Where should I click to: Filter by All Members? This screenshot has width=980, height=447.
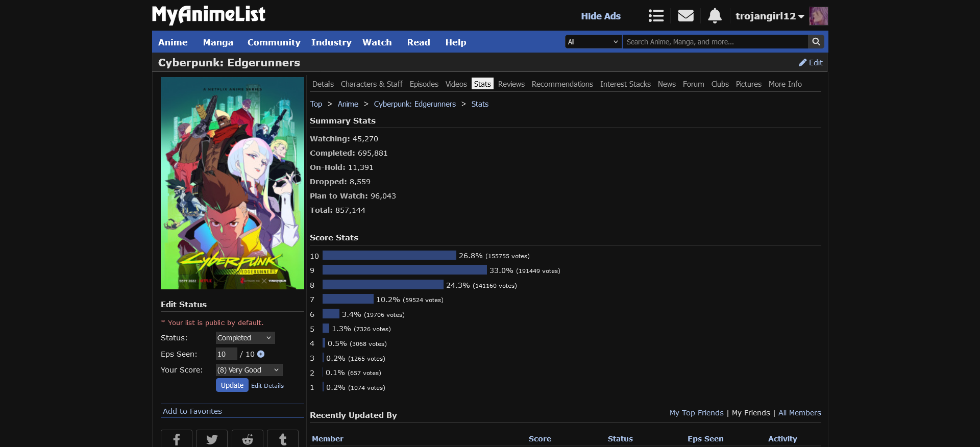[x=800, y=413]
